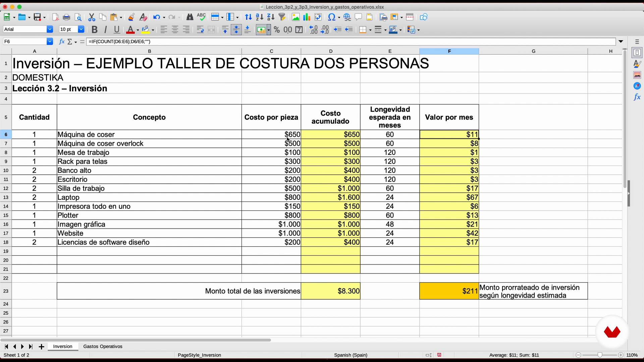This screenshot has height=362, width=644.
Task: Apply the yellow background color
Action: 145,30
